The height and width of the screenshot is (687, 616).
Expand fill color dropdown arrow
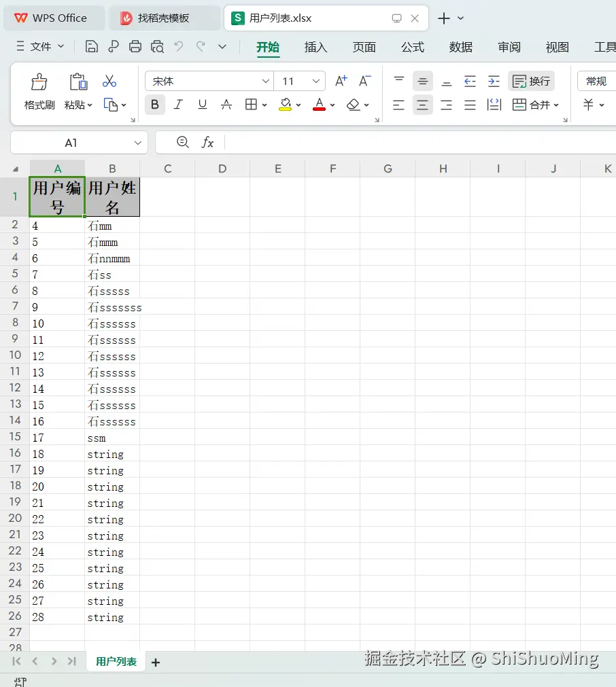[298, 105]
